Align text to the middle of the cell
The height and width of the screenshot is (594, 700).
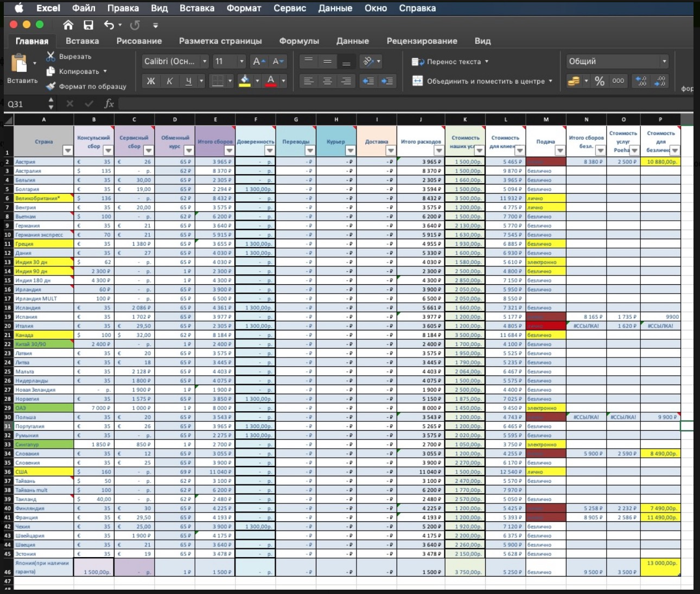click(x=327, y=61)
